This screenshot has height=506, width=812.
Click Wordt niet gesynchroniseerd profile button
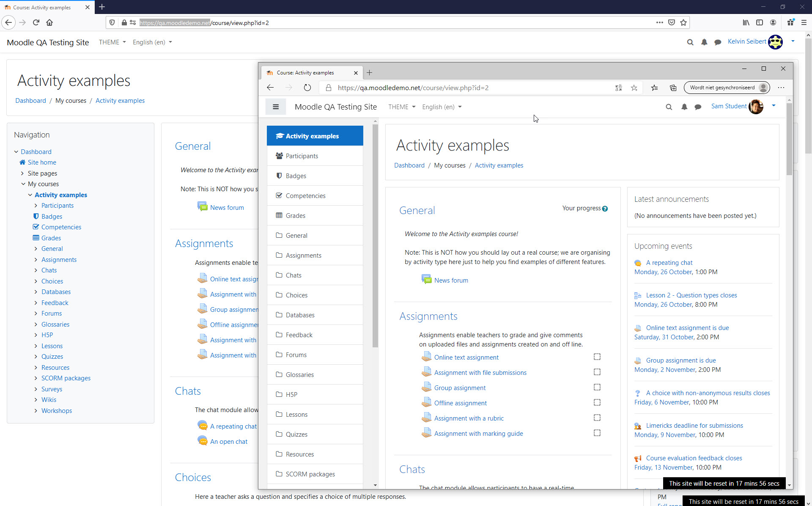click(727, 88)
